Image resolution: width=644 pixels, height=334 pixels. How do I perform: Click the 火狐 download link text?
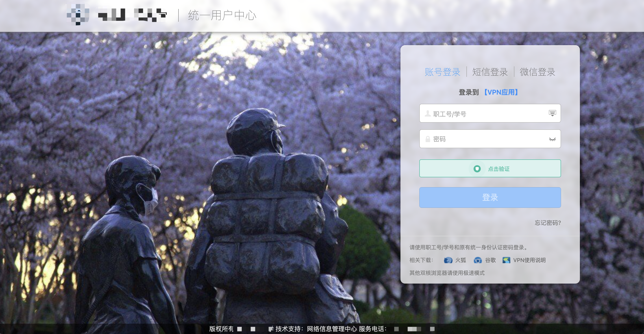461,260
